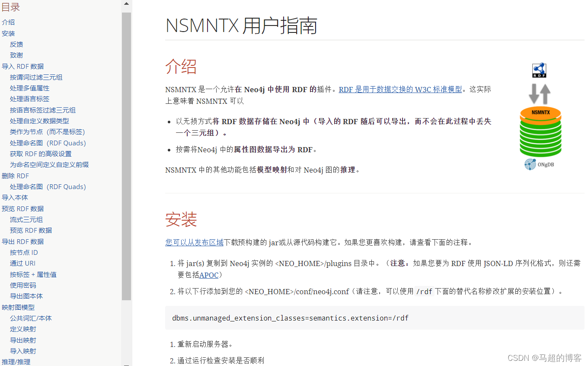The image size is (588, 366).
Task: Click the sidebar vertical scrollbar thumb
Action: coord(126,156)
